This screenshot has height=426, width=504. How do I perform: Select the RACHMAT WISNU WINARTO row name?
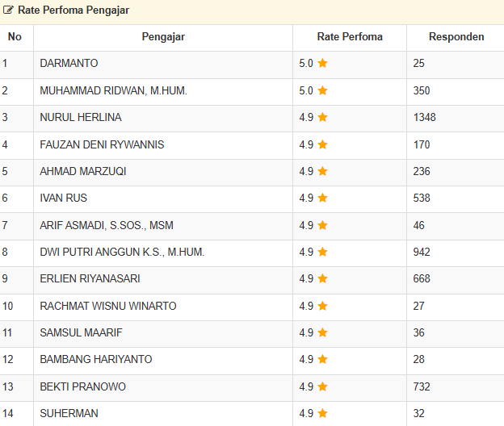click(x=108, y=307)
